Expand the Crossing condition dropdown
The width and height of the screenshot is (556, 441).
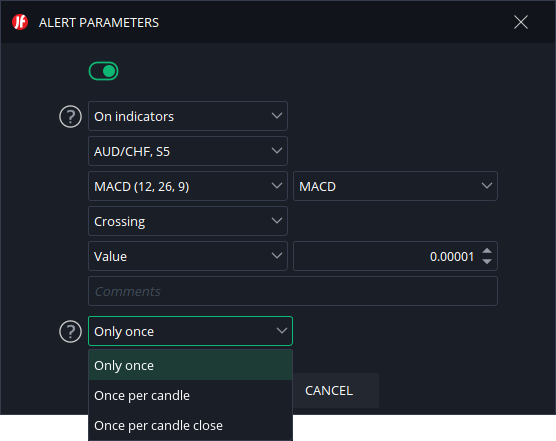(188, 221)
